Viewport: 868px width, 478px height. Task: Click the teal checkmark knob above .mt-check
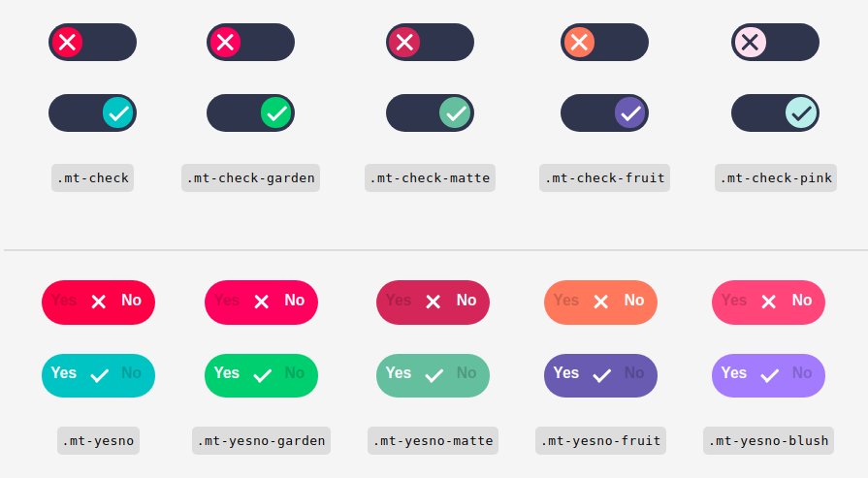coord(118,112)
